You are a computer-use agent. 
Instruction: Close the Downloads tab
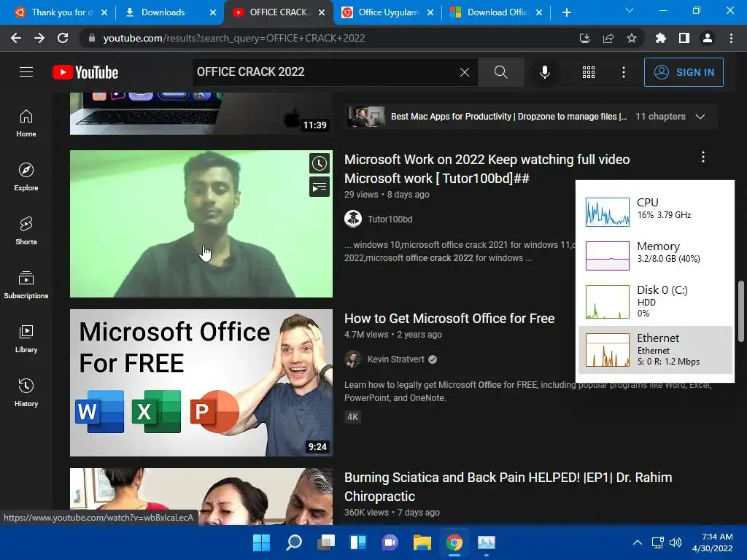(x=213, y=12)
